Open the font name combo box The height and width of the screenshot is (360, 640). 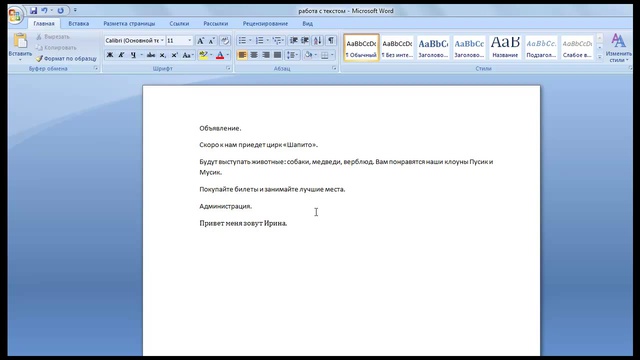134,41
